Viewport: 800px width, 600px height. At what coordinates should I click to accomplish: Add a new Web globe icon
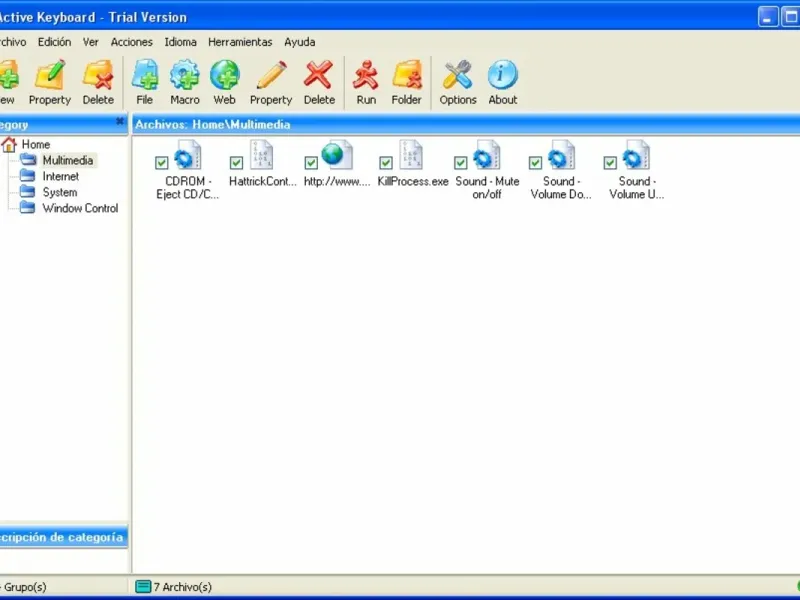point(224,75)
